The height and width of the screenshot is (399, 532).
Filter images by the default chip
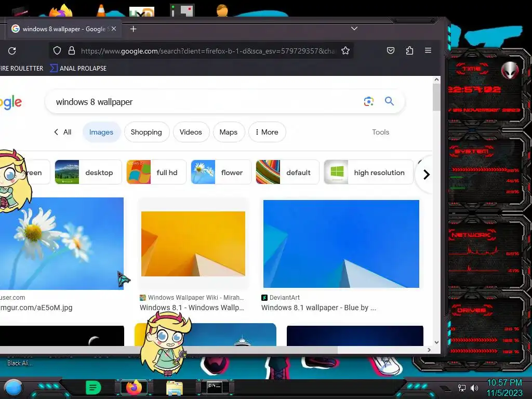[287, 172]
